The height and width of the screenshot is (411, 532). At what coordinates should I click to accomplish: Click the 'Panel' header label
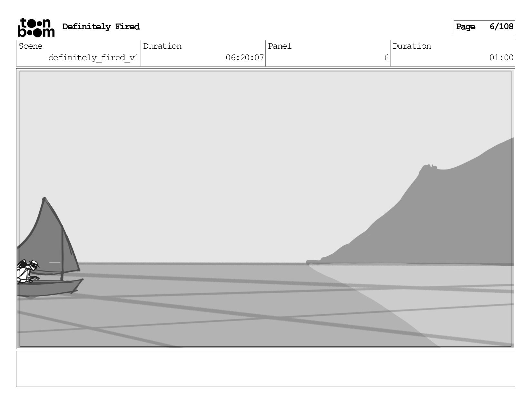pos(280,46)
